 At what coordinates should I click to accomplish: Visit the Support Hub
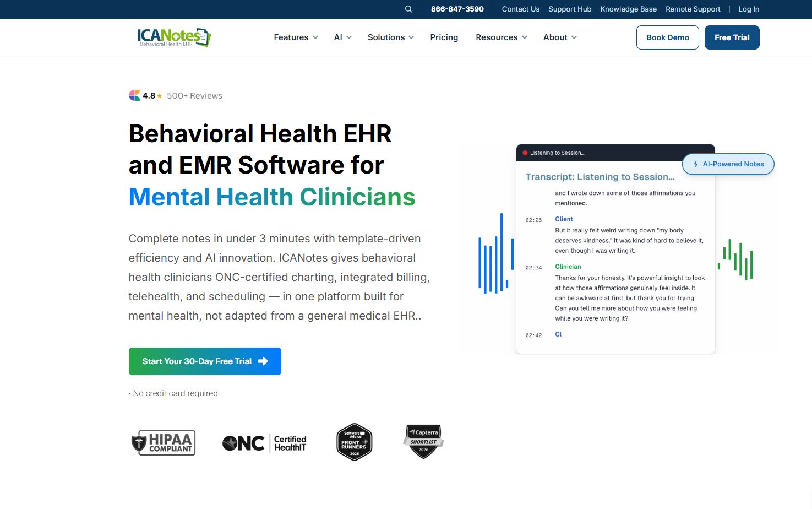click(x=570, y=9)
